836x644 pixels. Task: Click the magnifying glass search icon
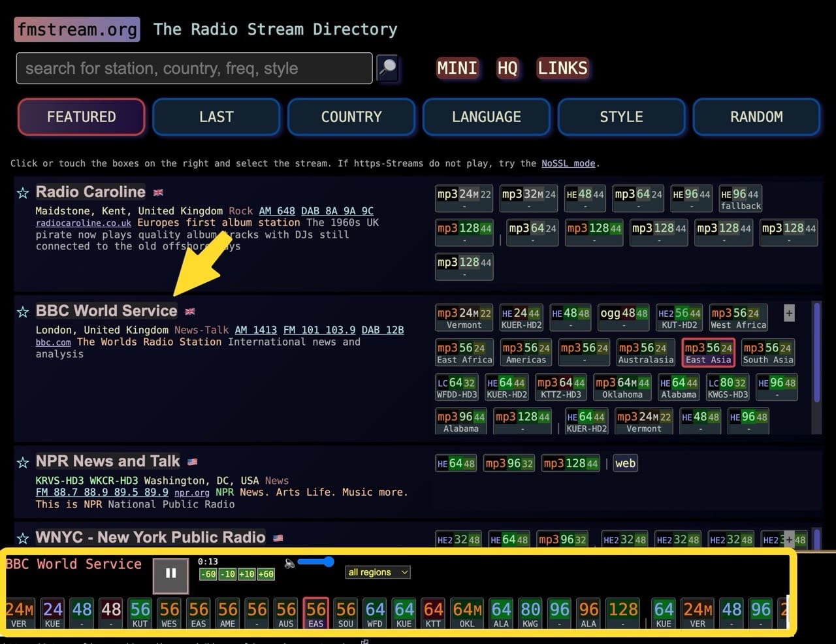(387, 68)
